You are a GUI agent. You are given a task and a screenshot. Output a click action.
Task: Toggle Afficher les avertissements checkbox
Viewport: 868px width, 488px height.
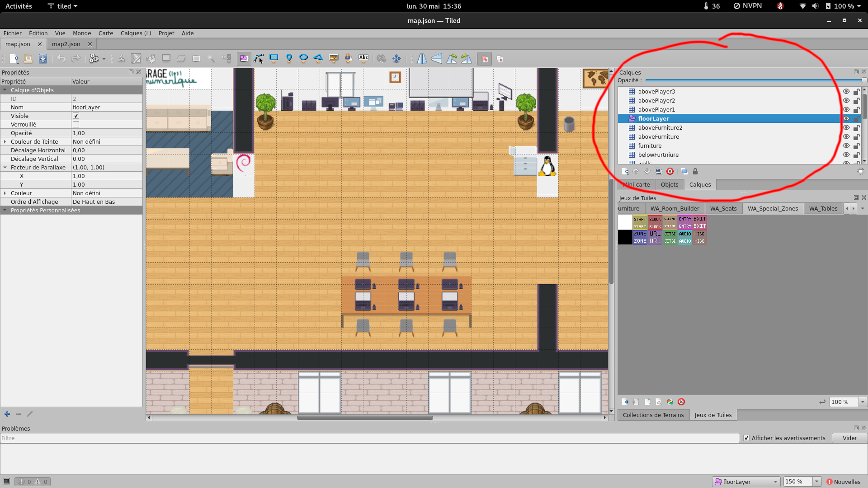point(746,438)
